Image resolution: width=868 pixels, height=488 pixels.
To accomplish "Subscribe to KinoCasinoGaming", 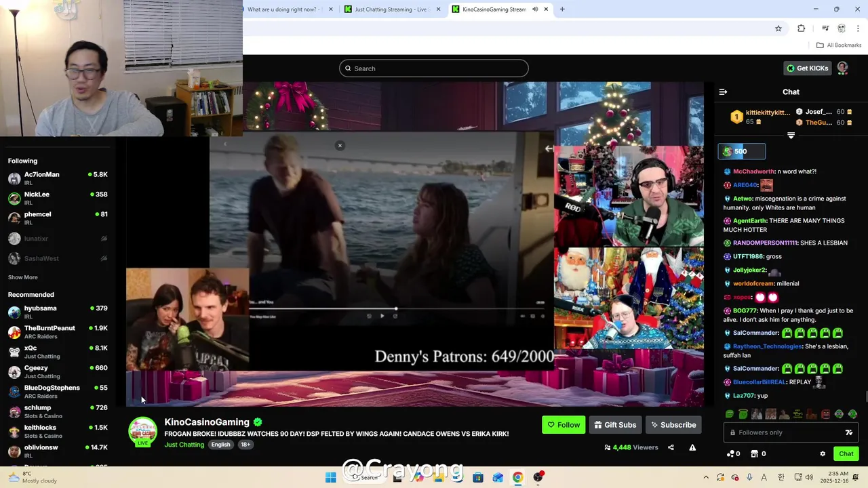I will click(x=673, y=425).
